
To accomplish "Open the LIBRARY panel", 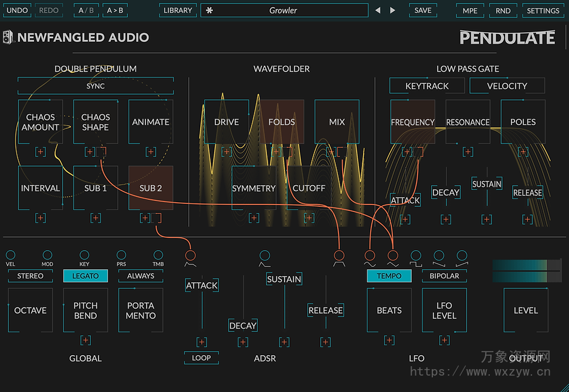I will 178,10.
